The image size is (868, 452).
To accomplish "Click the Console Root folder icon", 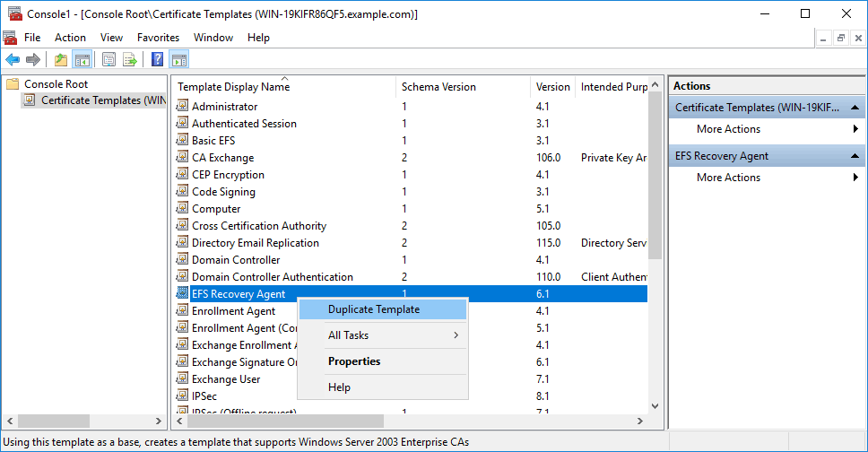I will 13,83.
